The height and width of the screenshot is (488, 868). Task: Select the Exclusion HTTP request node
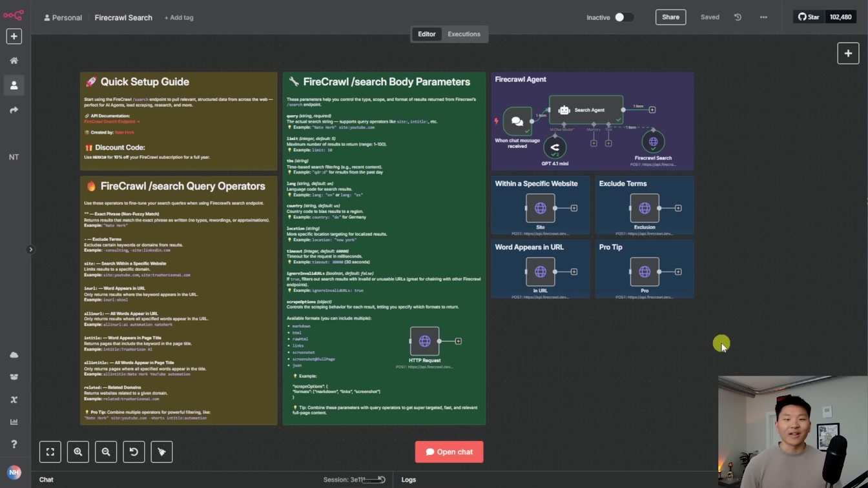pyautogui.click(x=645, y=208)
